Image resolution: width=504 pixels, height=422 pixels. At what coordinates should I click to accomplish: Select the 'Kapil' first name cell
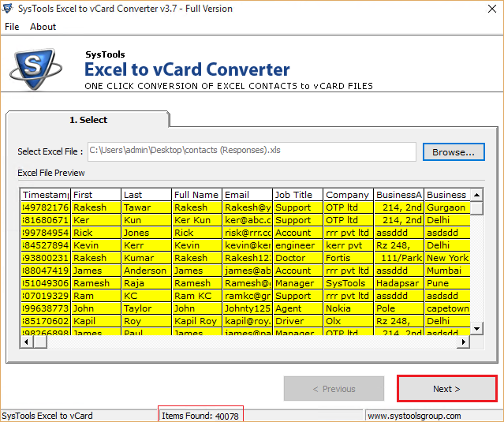pos(95,321)
